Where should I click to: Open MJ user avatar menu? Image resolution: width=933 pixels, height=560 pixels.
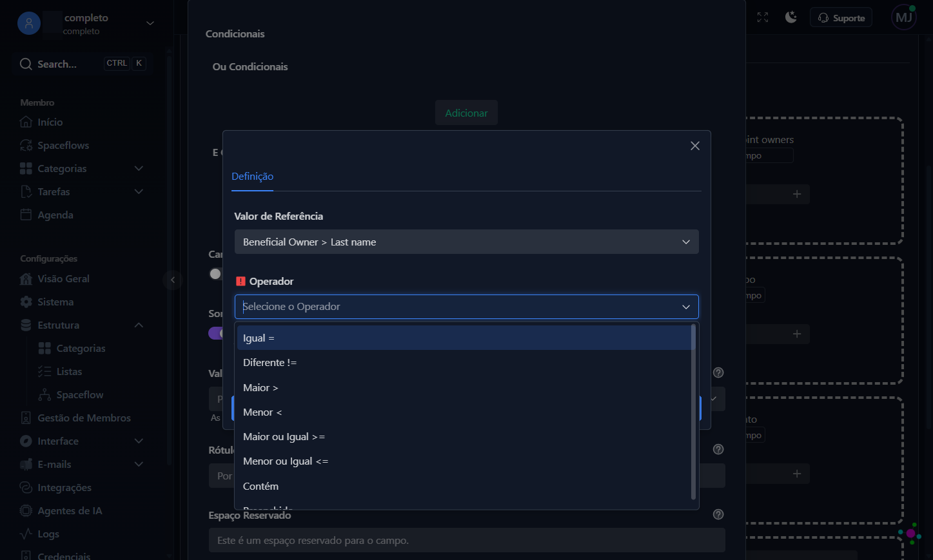click(904, 17)
